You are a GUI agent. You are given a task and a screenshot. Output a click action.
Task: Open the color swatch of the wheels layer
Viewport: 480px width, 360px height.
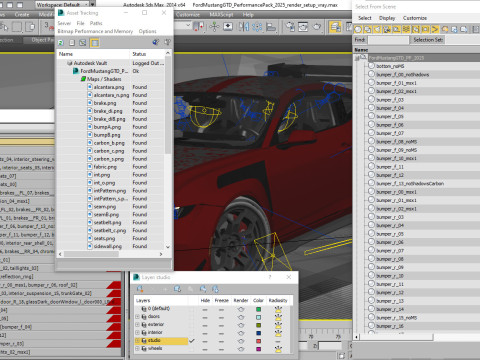point(258,349)
